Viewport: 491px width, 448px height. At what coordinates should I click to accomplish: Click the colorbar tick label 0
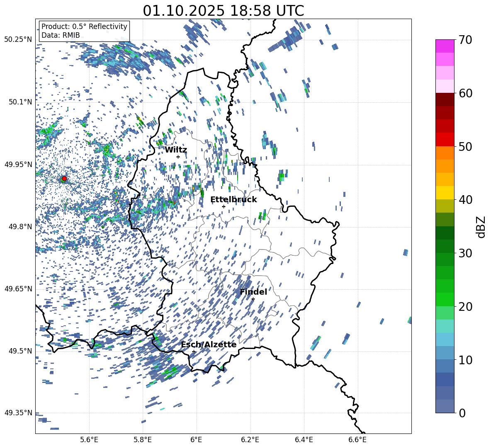pos(462,413)
